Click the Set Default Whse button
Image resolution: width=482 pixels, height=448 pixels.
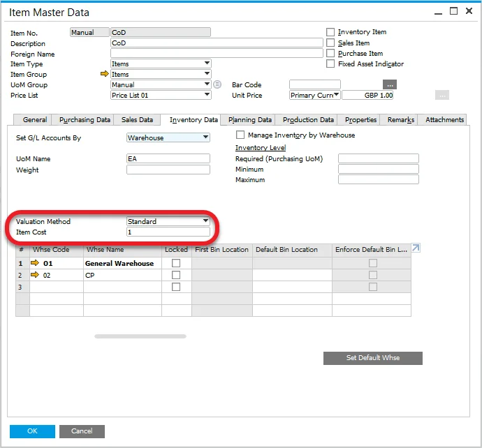[x=372, y=358]
